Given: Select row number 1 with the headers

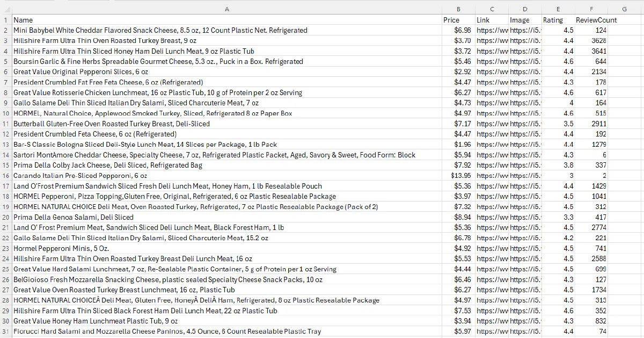Looking at the screenshot, I should pos(5,20).
